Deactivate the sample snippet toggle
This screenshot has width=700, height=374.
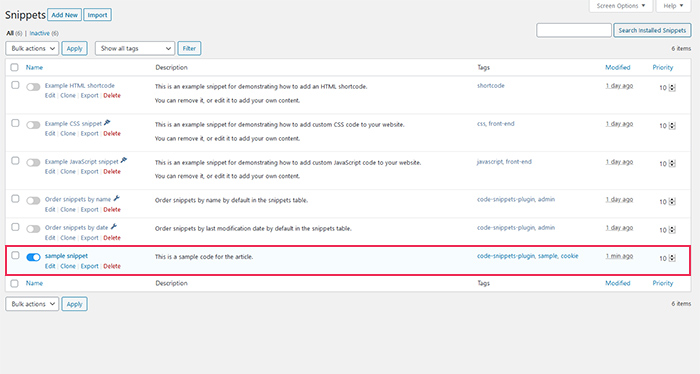coord(33,257)
